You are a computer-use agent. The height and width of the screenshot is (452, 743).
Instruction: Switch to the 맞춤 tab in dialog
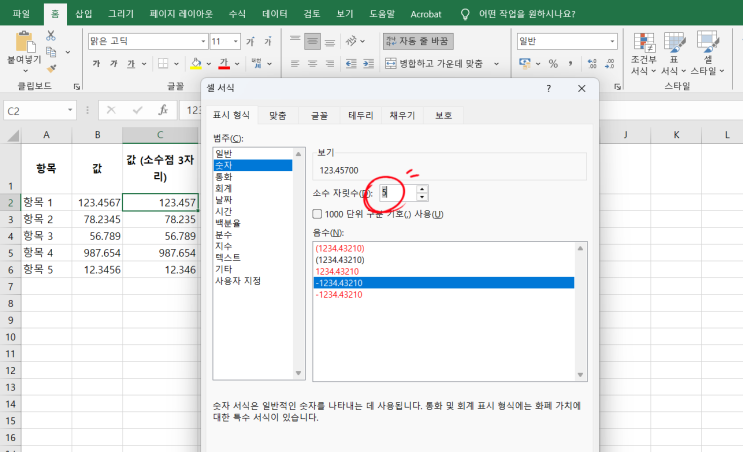278,115
